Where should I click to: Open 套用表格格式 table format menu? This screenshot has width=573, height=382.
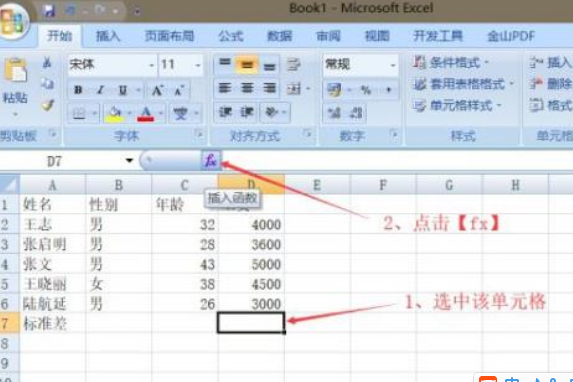(x=463, y=84)
